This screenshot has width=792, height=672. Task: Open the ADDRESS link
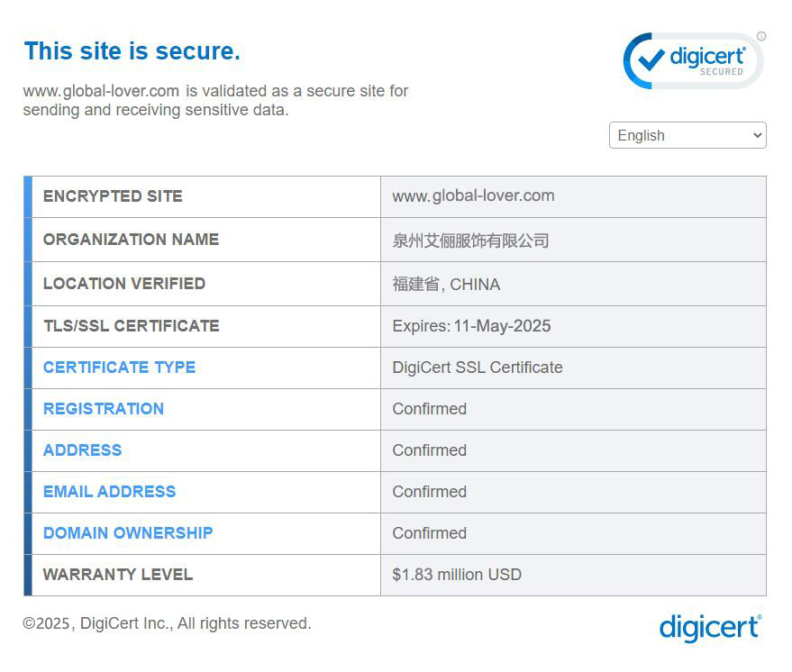(82, 450)
